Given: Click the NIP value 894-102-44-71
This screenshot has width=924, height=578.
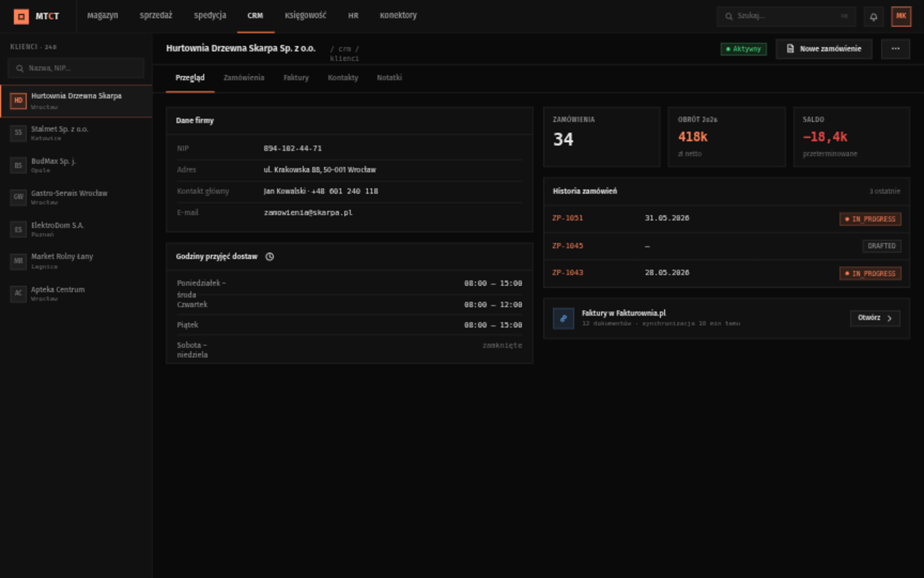Looking at the screenshot, I should [x=293, y=149].
